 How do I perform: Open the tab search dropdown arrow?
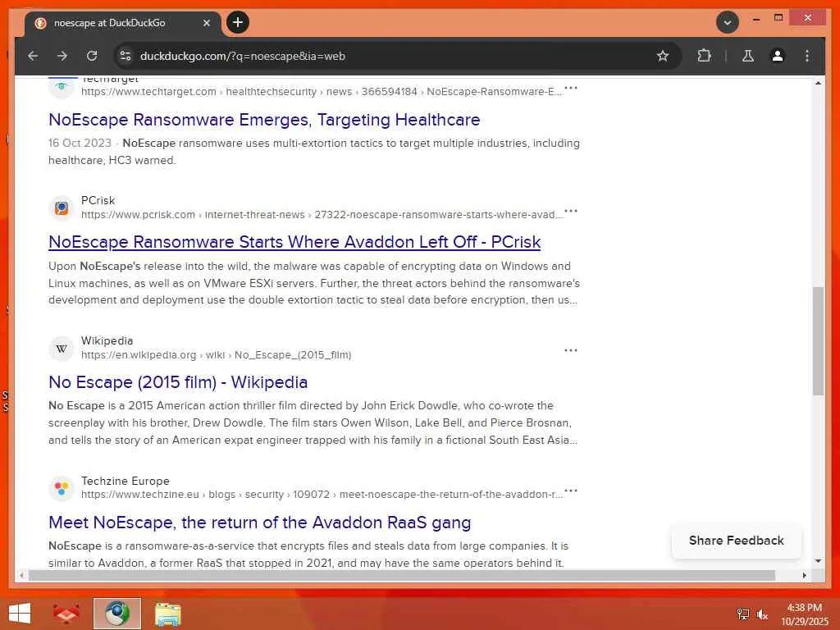tap(728, 22)
